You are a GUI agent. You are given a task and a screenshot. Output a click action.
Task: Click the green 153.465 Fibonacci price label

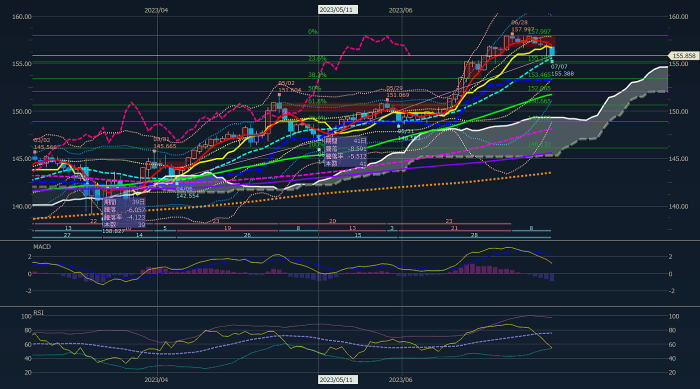[x=539, y=75]
